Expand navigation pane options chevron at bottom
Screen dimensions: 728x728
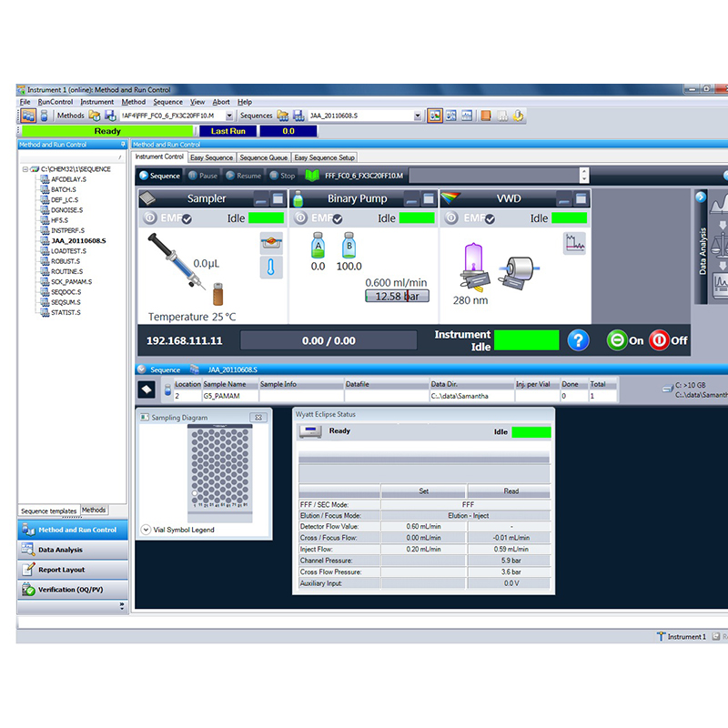click(x=122, y=606)
